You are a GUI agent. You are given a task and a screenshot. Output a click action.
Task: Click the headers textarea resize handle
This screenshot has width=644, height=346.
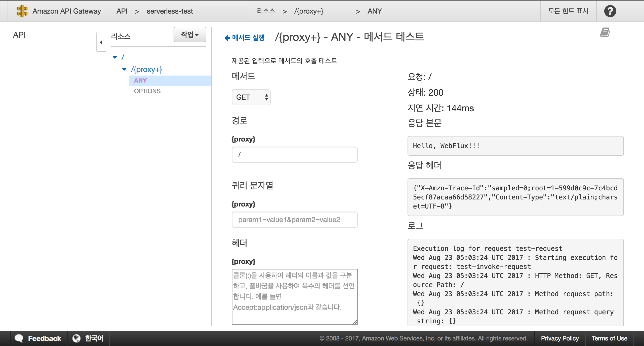coord(355,322)
